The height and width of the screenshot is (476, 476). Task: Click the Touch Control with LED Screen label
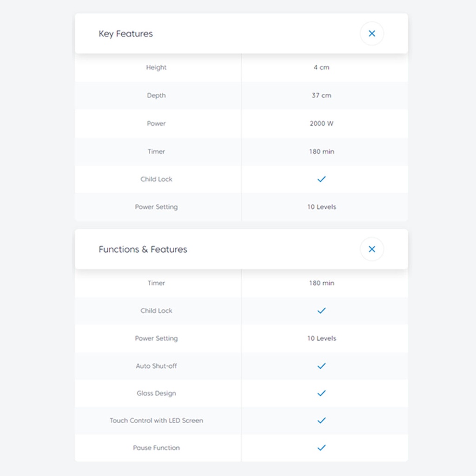[x=156, y=420]
